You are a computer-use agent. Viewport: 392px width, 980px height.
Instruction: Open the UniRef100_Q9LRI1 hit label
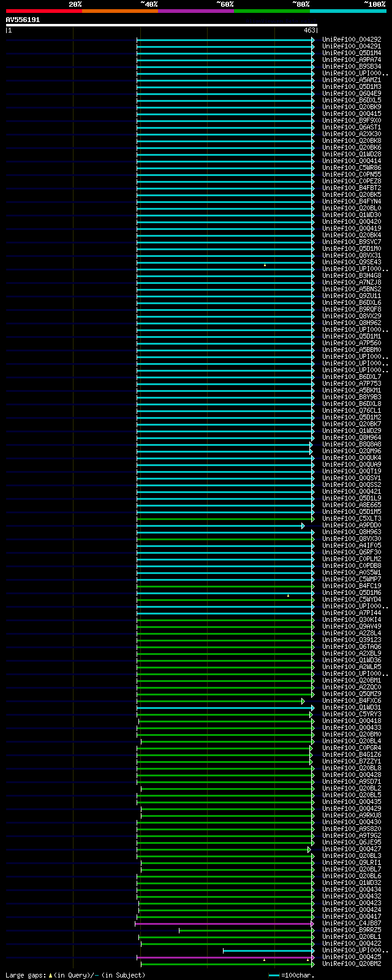point(352,863)
